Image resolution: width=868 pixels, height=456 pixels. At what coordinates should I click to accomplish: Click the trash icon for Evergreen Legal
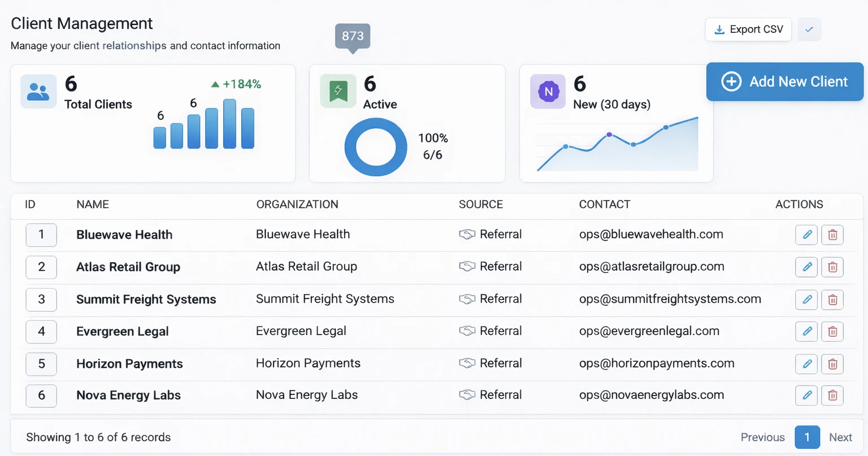click(832, 332)
